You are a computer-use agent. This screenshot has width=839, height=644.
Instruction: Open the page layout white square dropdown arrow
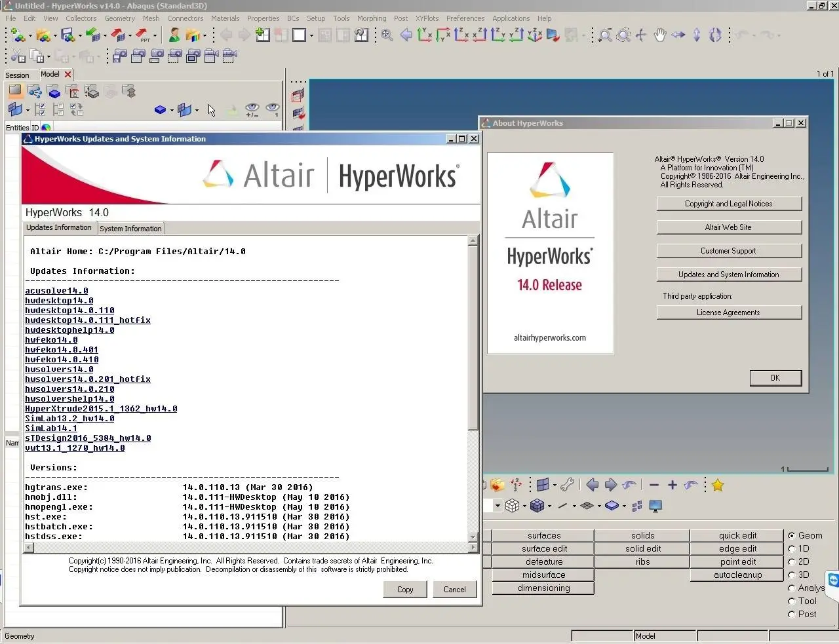(311, 35)
